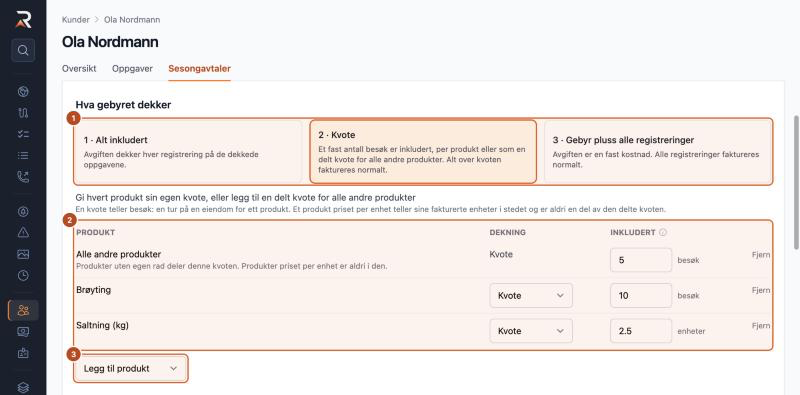Click the 'PRODUKT' column header
The width and height of the screenshot is (800, 395).
[x=95, y=232]
